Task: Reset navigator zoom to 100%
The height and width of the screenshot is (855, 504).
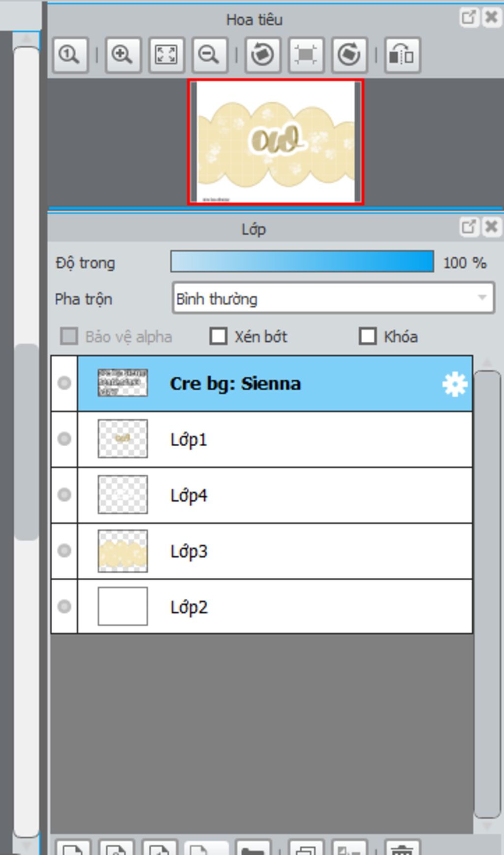Action: [70, 55]
